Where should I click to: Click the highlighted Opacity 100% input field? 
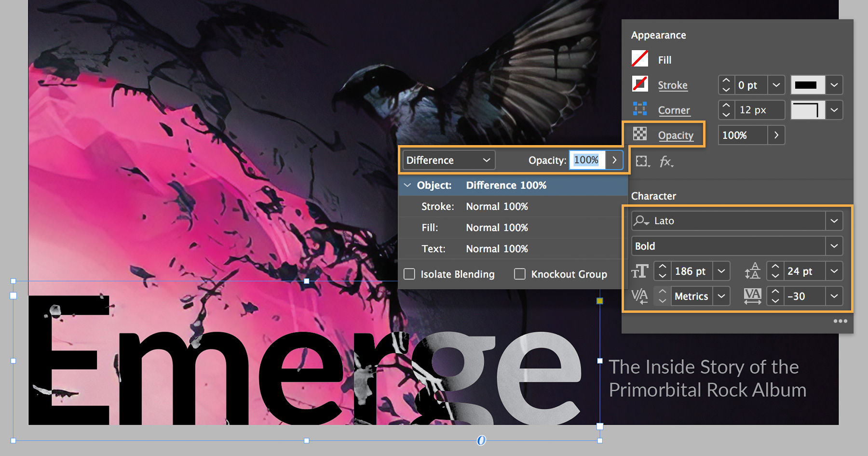pyautogui.click(x=586, y=160)
